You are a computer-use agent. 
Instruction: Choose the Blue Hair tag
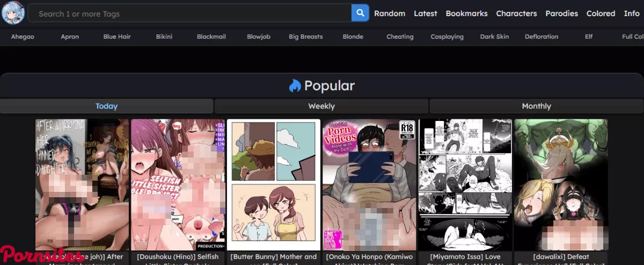tap(117, 37)
